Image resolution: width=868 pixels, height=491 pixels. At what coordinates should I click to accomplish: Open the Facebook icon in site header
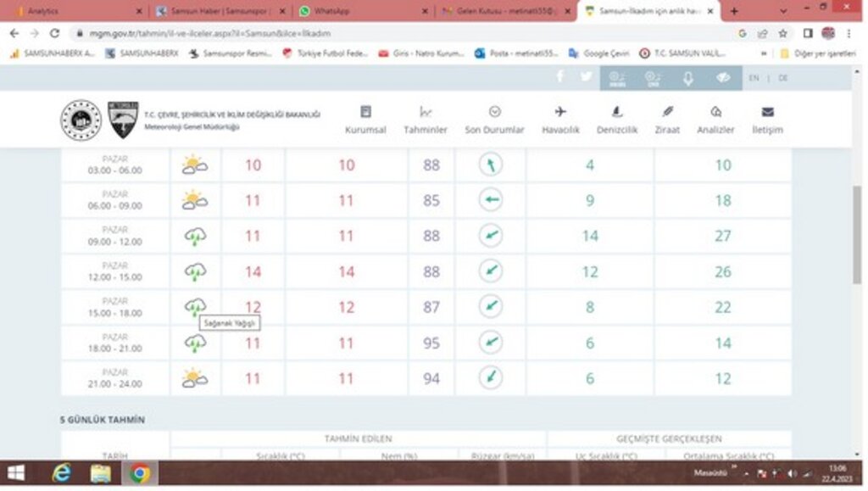click(x=560, y=77)
